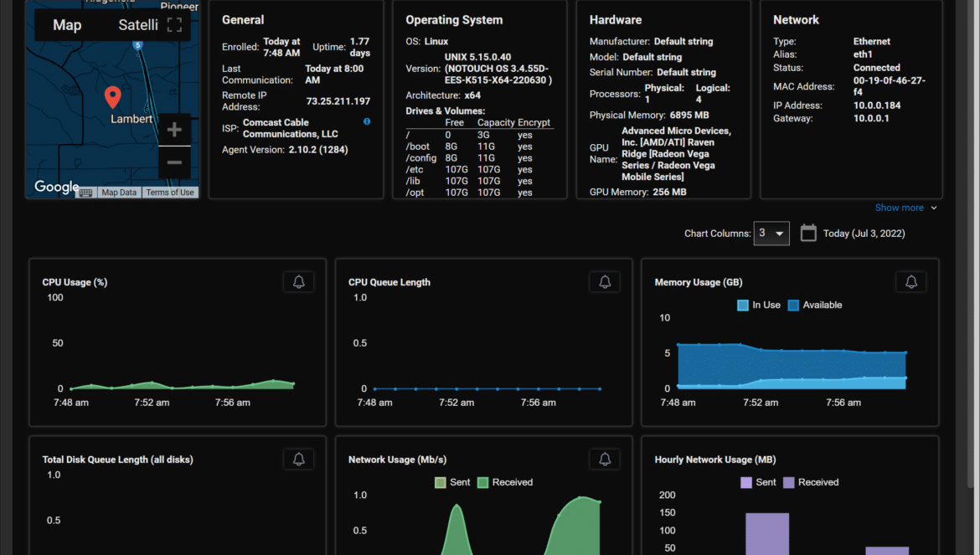
Task: Click the red location pin near Lambert
Action: tap(112, 97)
